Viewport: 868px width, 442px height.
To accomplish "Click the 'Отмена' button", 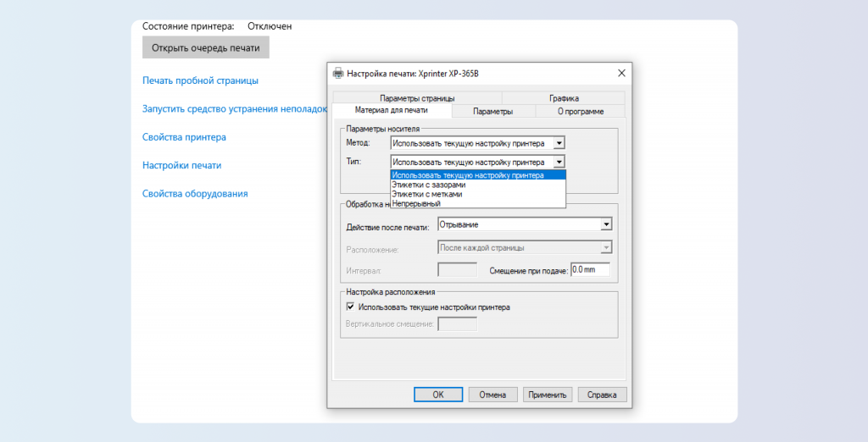I will [492, 395].
